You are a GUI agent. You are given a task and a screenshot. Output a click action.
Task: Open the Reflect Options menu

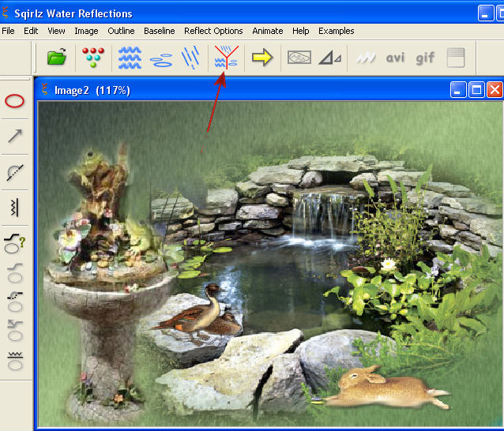coord(213,31)
